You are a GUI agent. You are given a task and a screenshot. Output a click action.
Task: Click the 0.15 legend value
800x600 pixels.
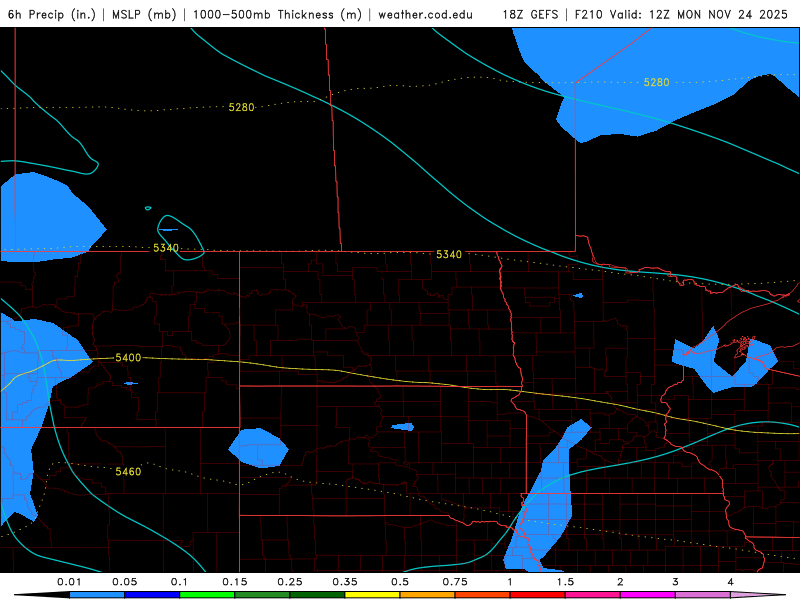tap(235, 582)
